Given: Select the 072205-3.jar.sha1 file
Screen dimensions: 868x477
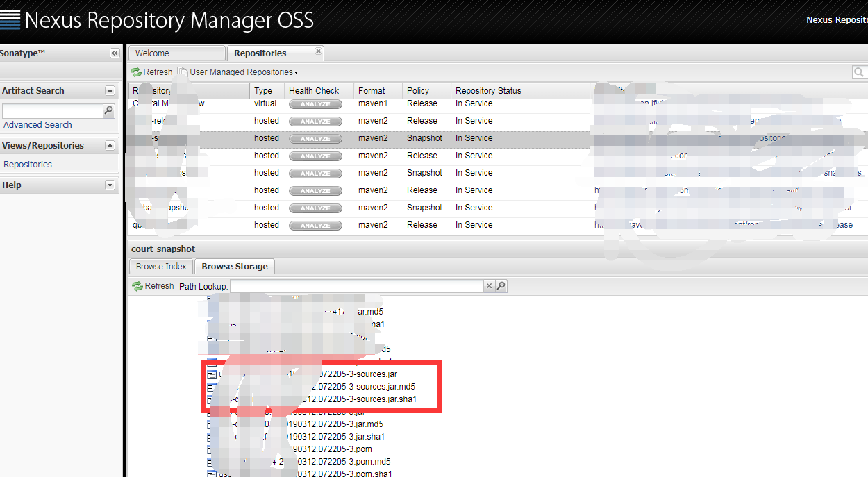Looking at the screenshot, I should [x=302, y=437].
